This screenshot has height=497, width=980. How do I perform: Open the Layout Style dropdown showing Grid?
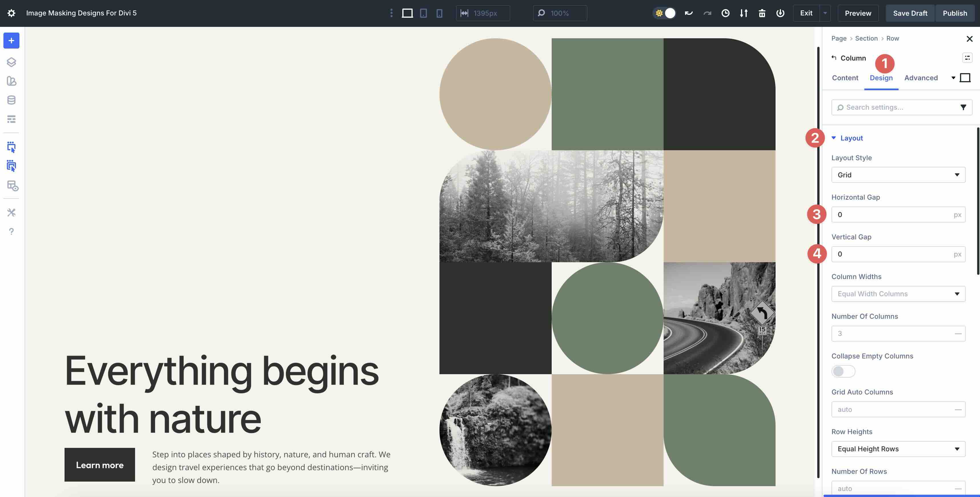pos(898,175)
